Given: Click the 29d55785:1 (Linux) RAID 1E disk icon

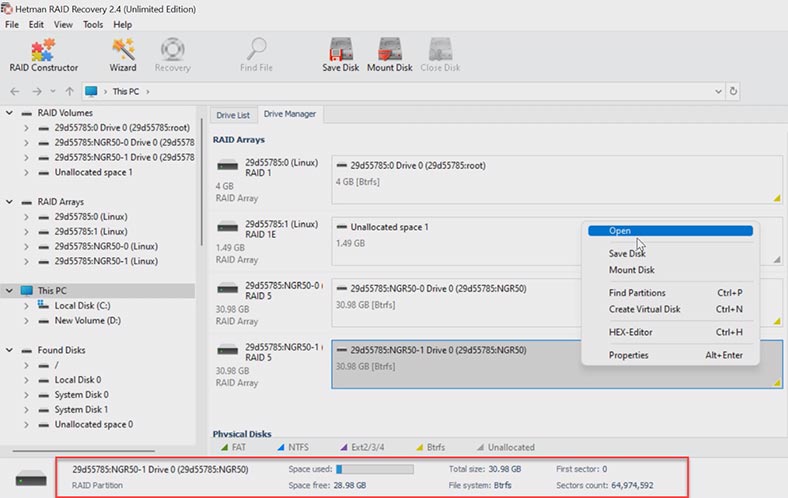Looking at the screenshot, I should tap(228, 227).
